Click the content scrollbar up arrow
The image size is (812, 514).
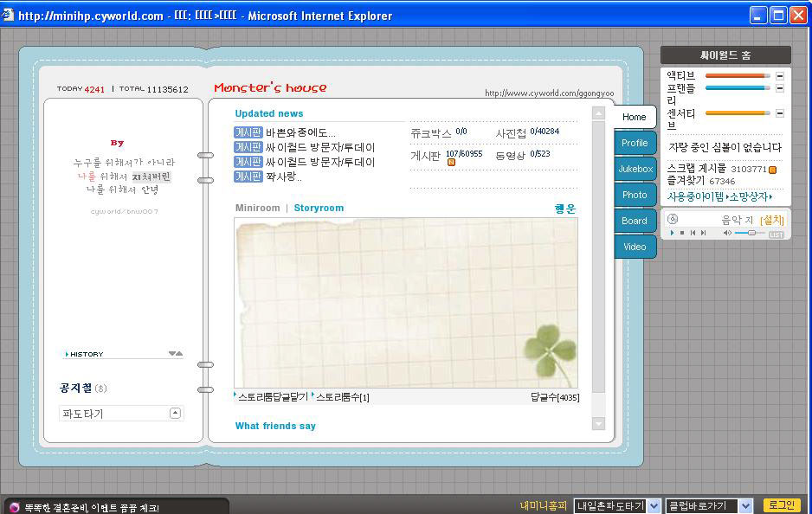(x=599, y=112)
